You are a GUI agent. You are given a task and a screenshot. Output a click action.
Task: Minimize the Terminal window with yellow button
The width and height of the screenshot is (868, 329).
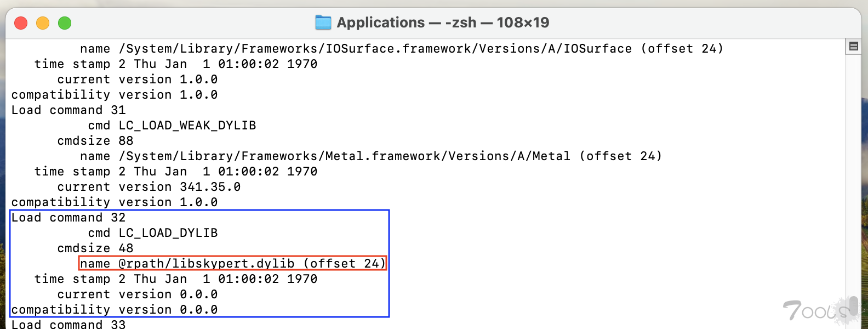(43, 23)
